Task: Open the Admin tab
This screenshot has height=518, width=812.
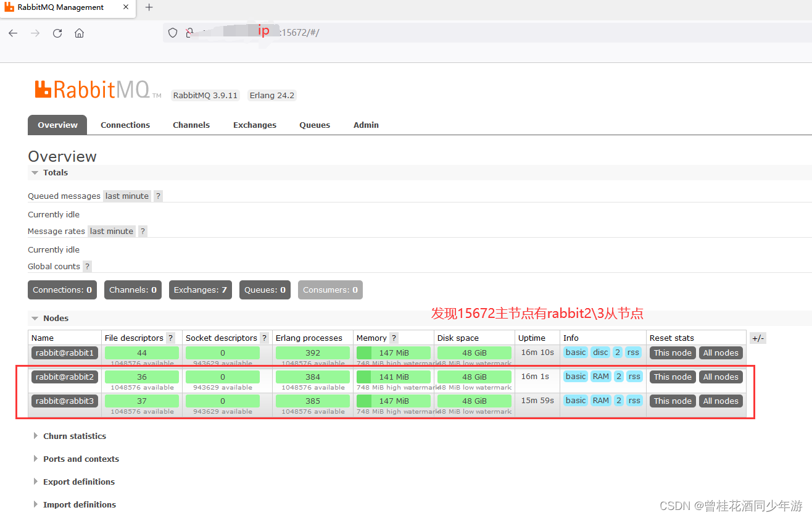Action: pos(366,125)
